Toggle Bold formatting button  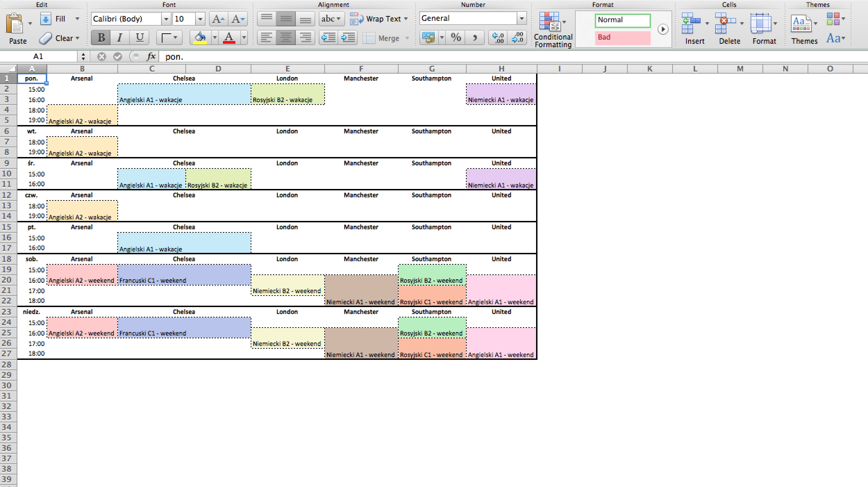[101, 38]
